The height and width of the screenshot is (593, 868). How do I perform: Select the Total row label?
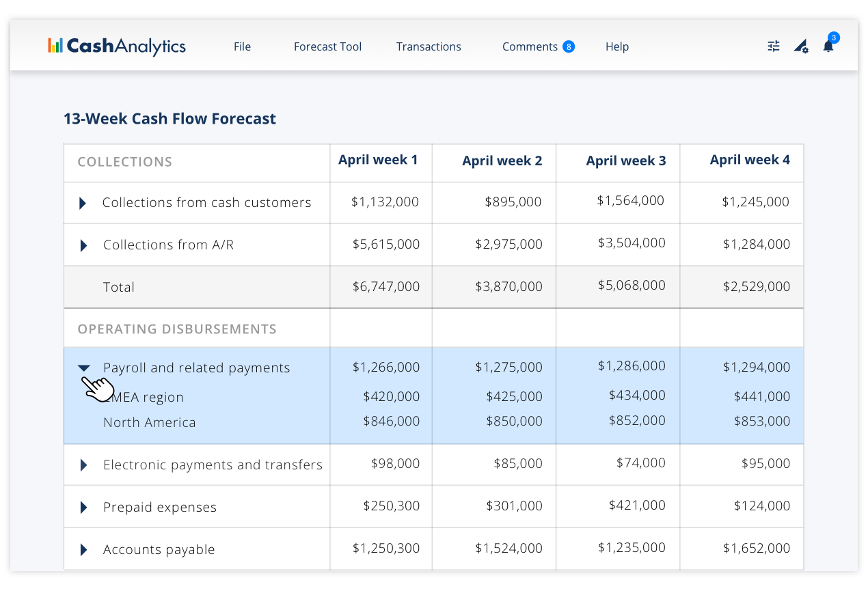[119, 287]
